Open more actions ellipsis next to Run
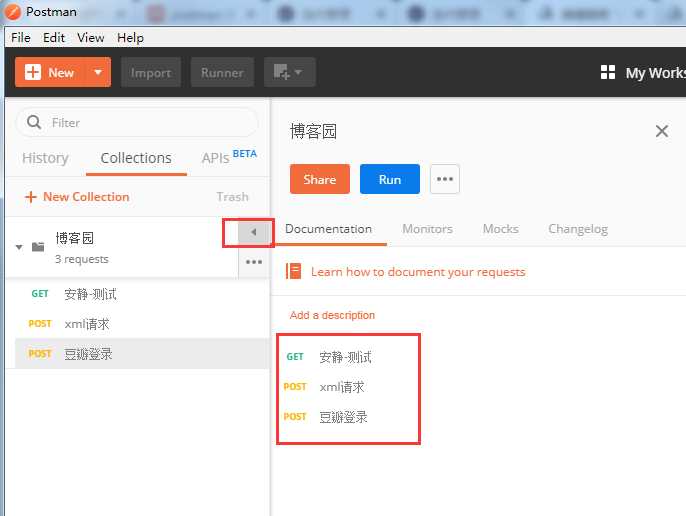The image size is (686, 516). pos(445,179)
